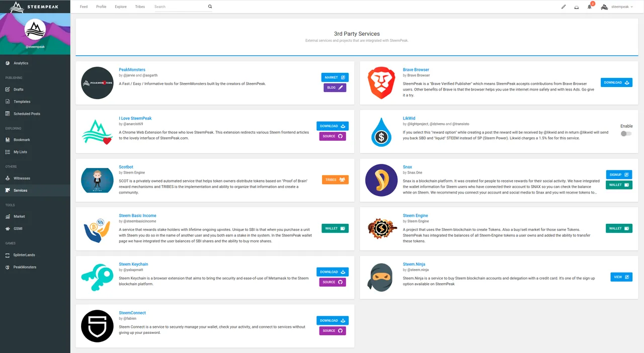Click the Scotbot logo image

pos(97,180)
